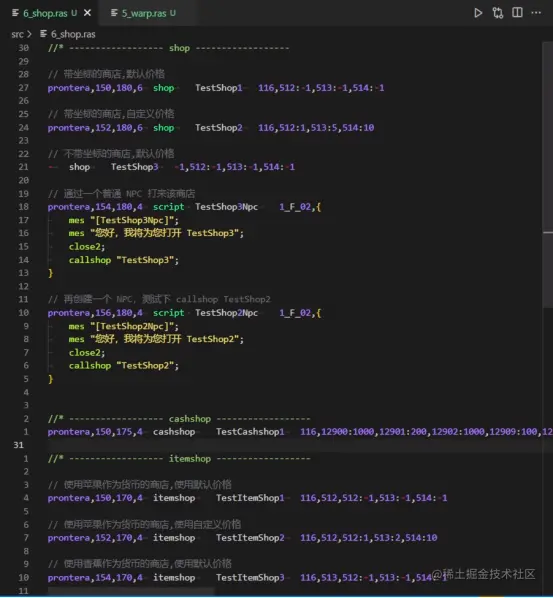553x598 pixels.
Task: Open 6_shop.ras breadcrumb item
Action: pyautogui.click(x=73, y=34)
